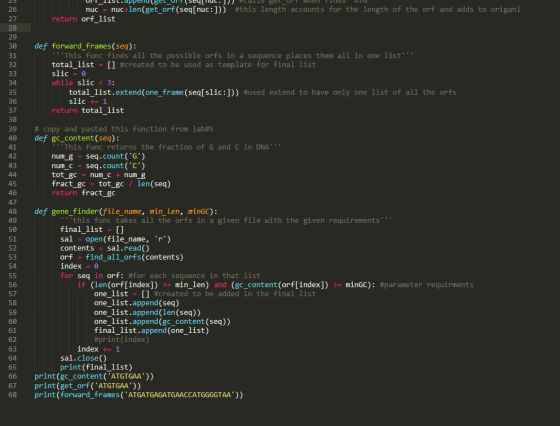Click the minGC parameter in the gene_finder signature

[199, 211]
